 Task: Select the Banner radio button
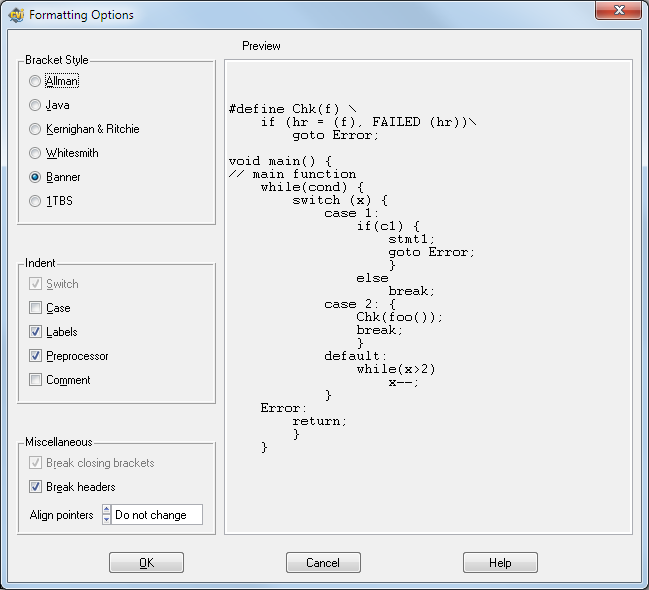[36, 177]
